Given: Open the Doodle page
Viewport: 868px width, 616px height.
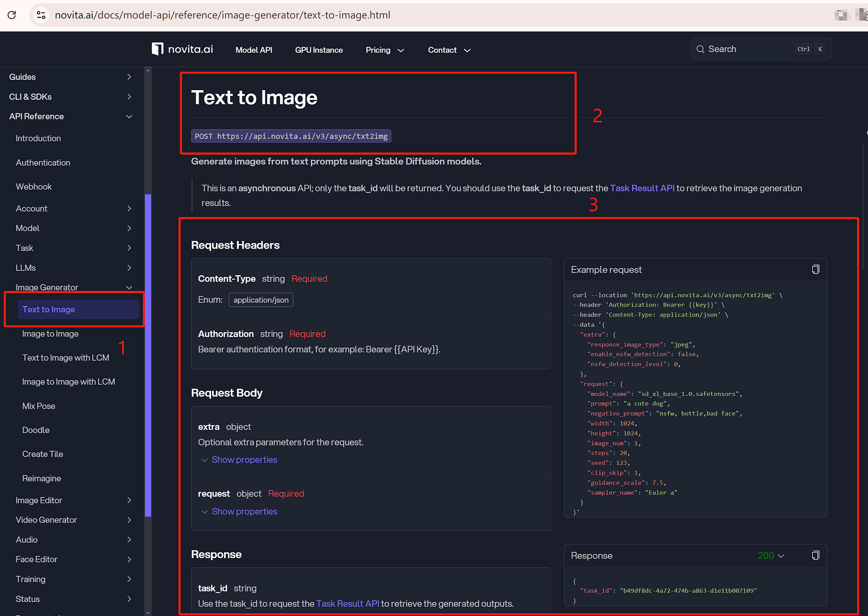Looking at the screenshot, I should tap(36, 430).
